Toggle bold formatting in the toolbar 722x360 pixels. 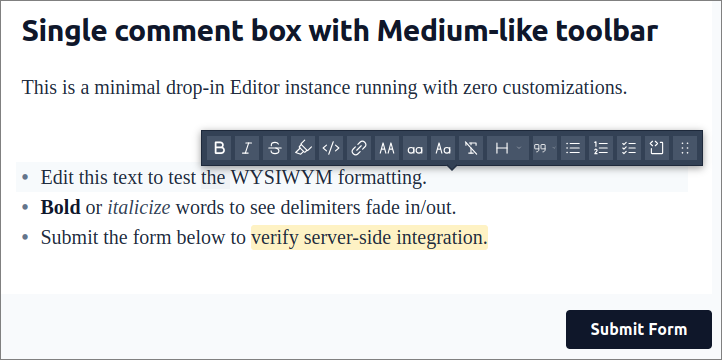(x=219, y=148)
